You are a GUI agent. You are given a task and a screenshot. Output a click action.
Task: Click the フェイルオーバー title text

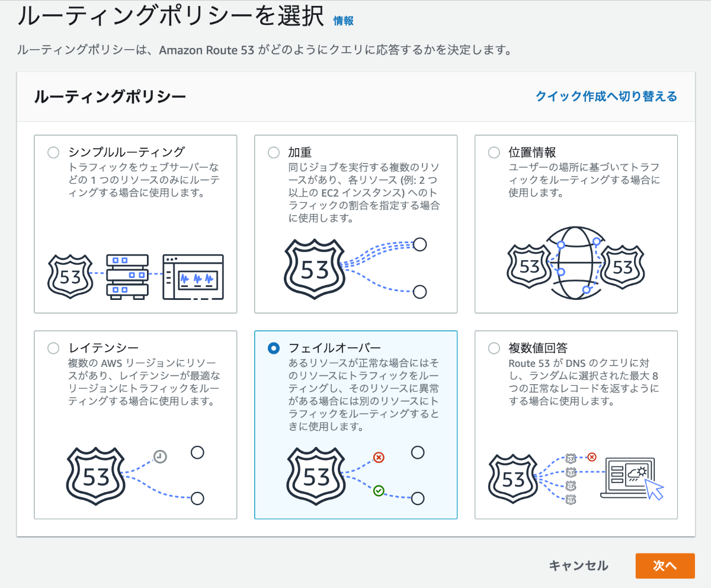335,347
